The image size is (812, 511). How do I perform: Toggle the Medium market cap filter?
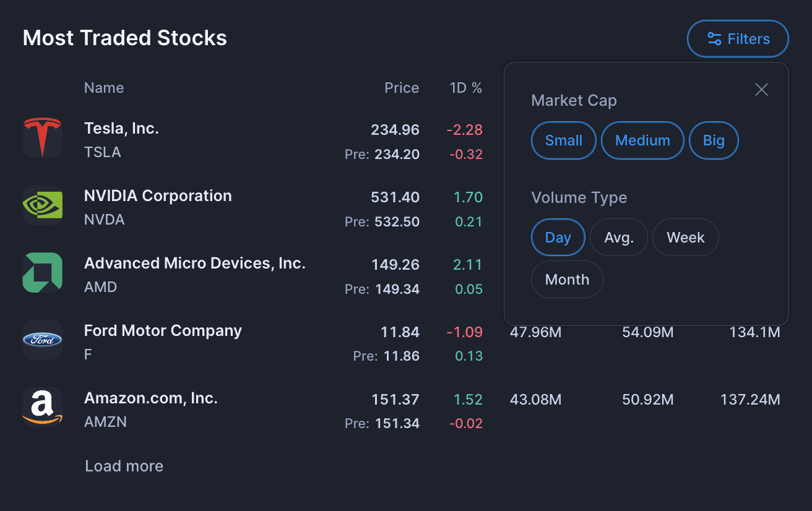pyautogui.click(x=642, y=140)
